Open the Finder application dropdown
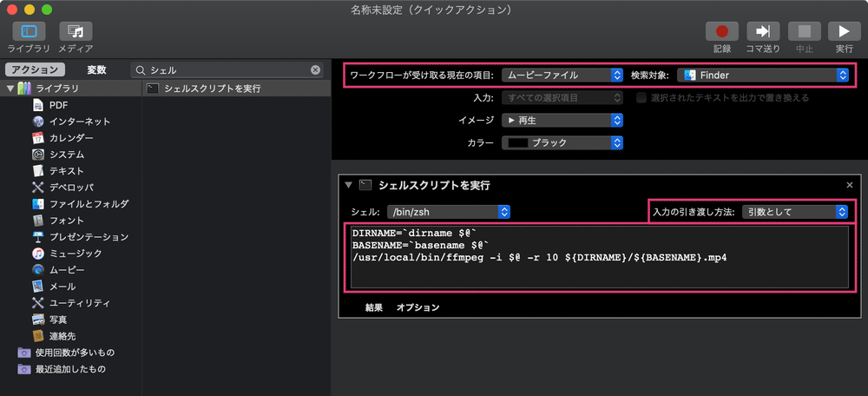The width and height of the screenshot is (868, 396). 763,76
